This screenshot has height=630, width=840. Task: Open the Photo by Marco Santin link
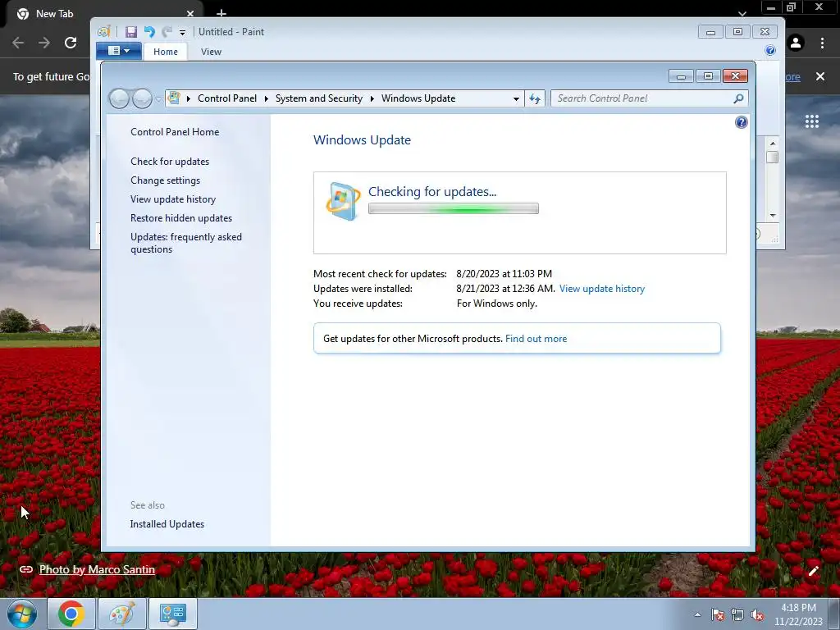coord(97,569)
